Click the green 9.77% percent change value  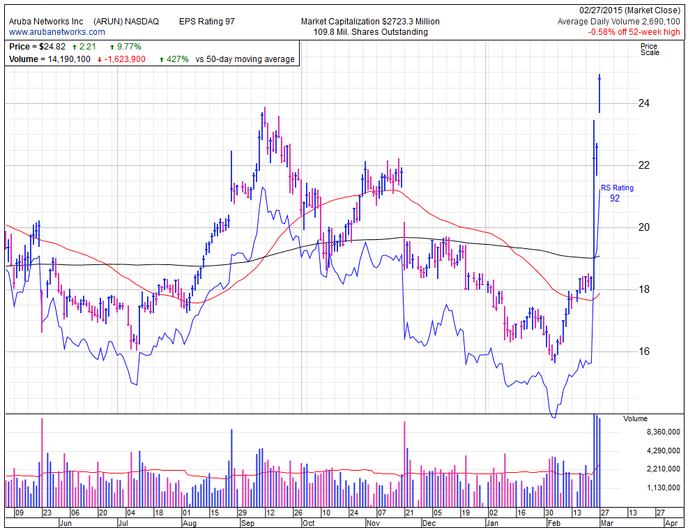coord(129,47)
